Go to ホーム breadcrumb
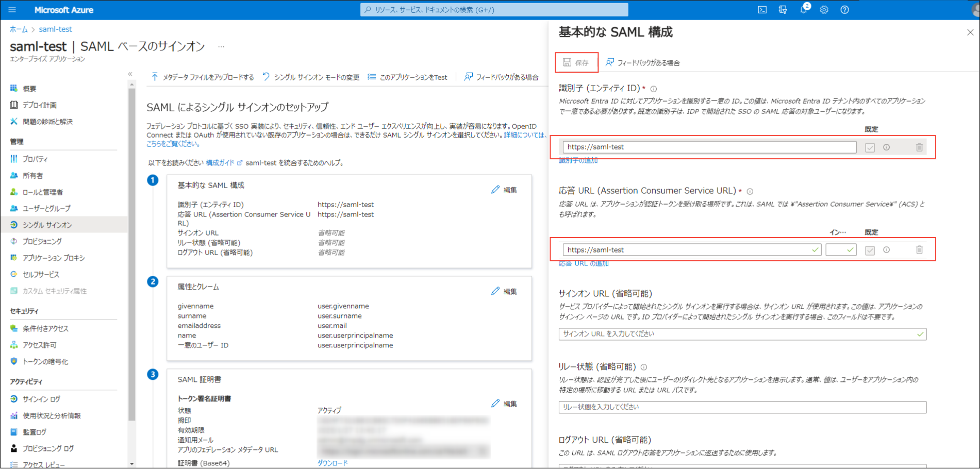This screenshot has width=980, height=469. [x=19, y=29]
